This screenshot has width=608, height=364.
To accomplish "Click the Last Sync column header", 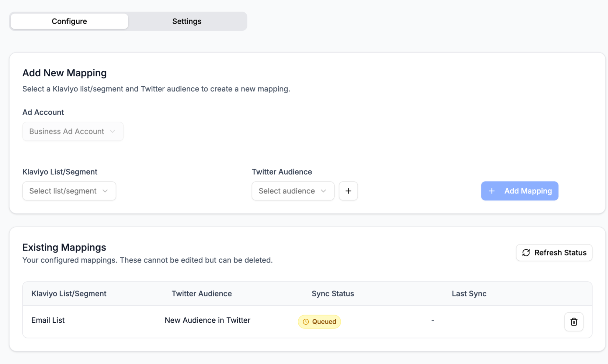I will [x=469, y=293].
